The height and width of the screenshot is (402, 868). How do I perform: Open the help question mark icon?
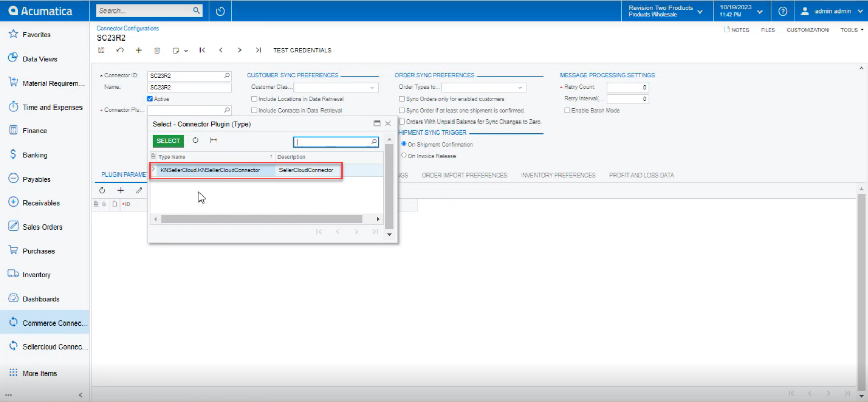(x=783, y=11)
